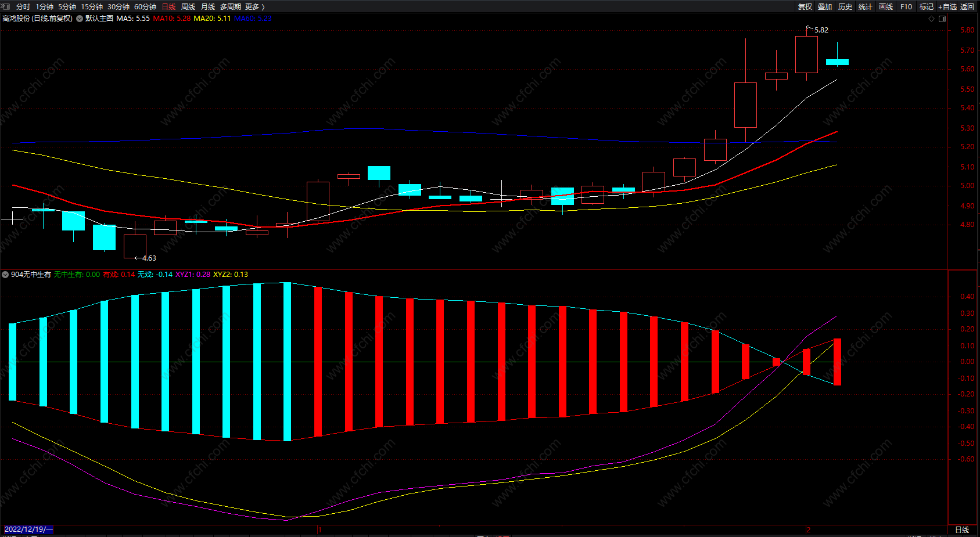The image size is (980, 537).
Task: Collapse the left panel toggle icon
Action: coord(6,6)
